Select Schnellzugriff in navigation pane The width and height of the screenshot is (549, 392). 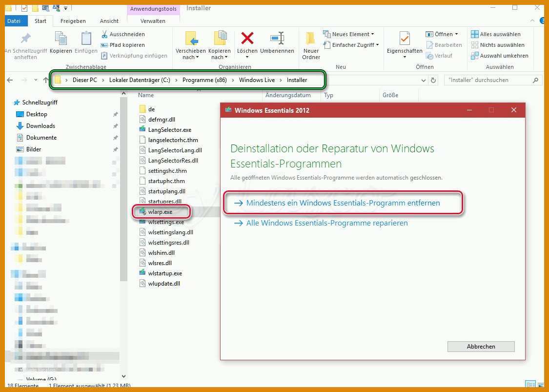(40, 103)
